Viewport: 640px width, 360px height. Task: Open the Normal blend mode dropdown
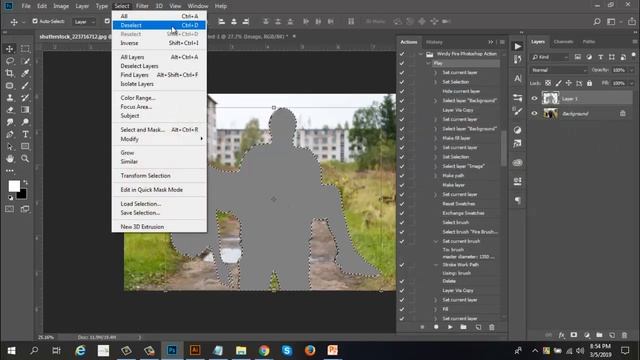point(559,70)
